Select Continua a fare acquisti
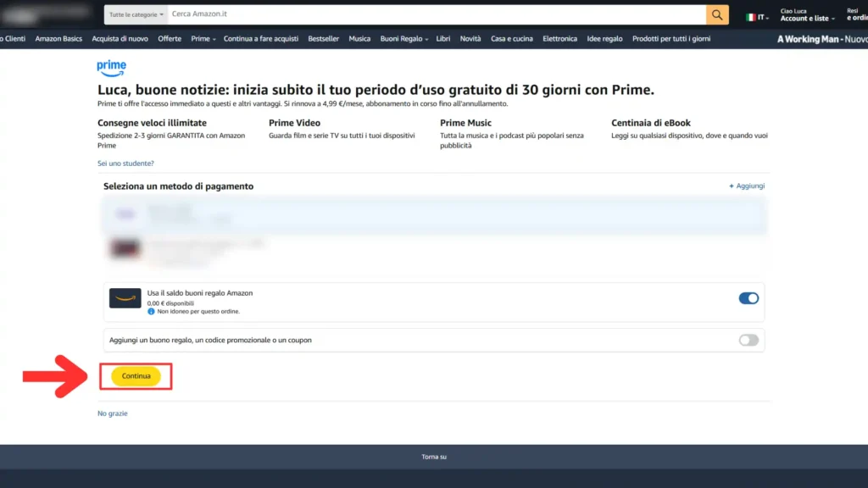 point(261,39)
